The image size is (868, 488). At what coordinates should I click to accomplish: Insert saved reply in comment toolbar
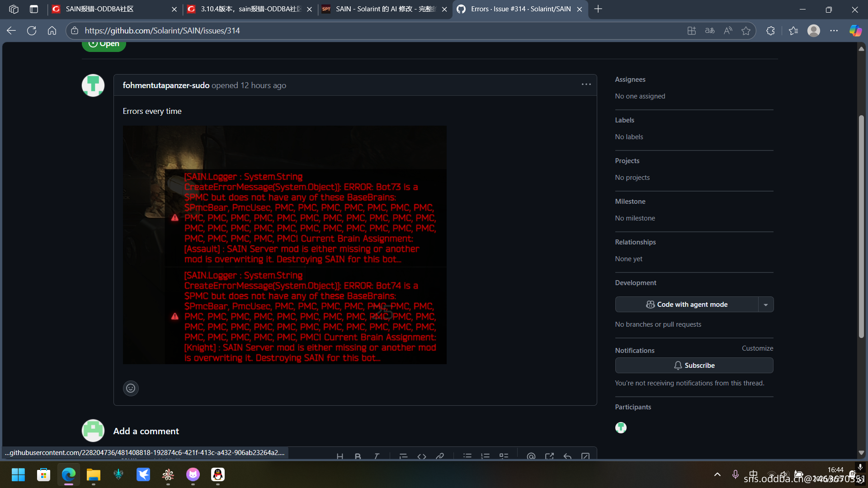[x=567, y=456]
